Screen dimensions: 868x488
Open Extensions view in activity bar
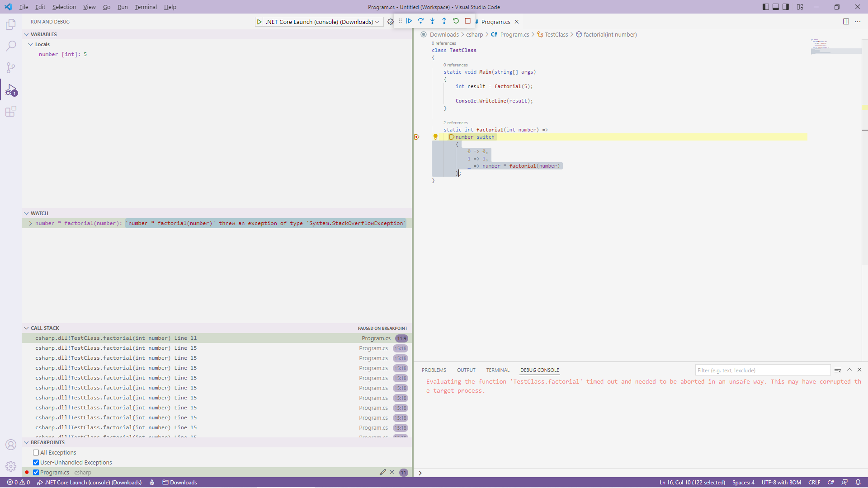pyautogui.click(x=11, y=111)
